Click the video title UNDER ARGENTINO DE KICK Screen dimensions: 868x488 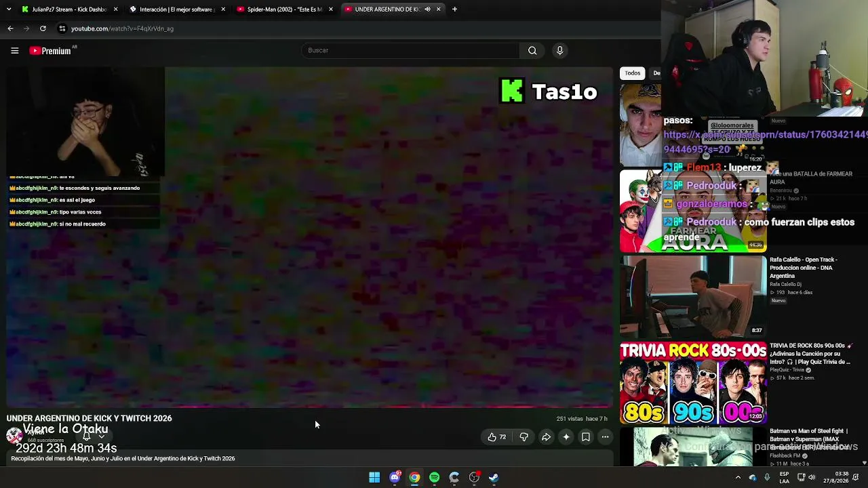[x=90, y=418]
